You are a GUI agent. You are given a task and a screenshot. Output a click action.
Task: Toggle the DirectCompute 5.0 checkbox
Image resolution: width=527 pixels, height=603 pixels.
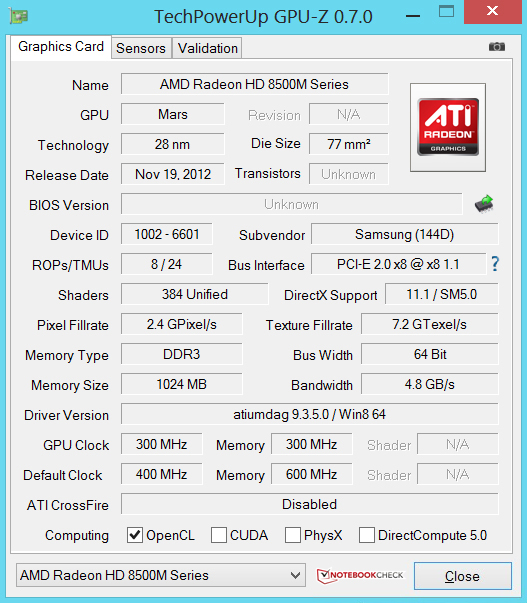pos(367,535)
